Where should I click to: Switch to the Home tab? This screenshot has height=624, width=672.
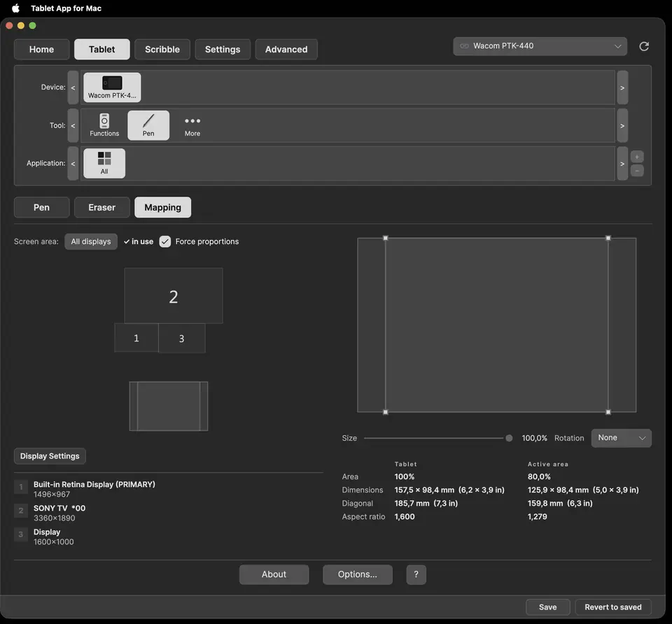[x=41, y=49]
